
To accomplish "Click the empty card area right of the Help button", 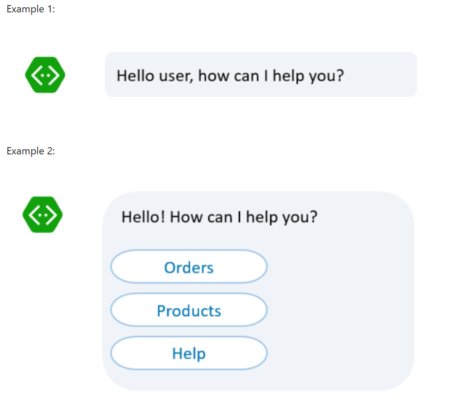I will (x=340, y=353).
